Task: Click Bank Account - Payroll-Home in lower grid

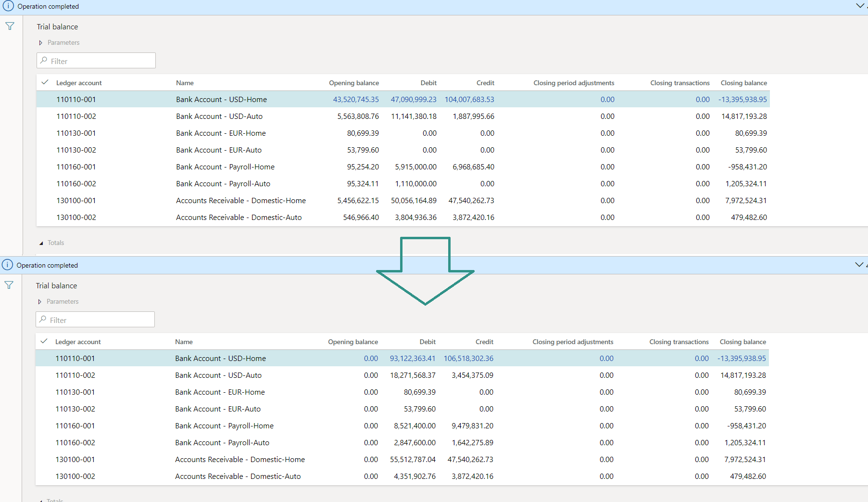Action: coord(224,425)
